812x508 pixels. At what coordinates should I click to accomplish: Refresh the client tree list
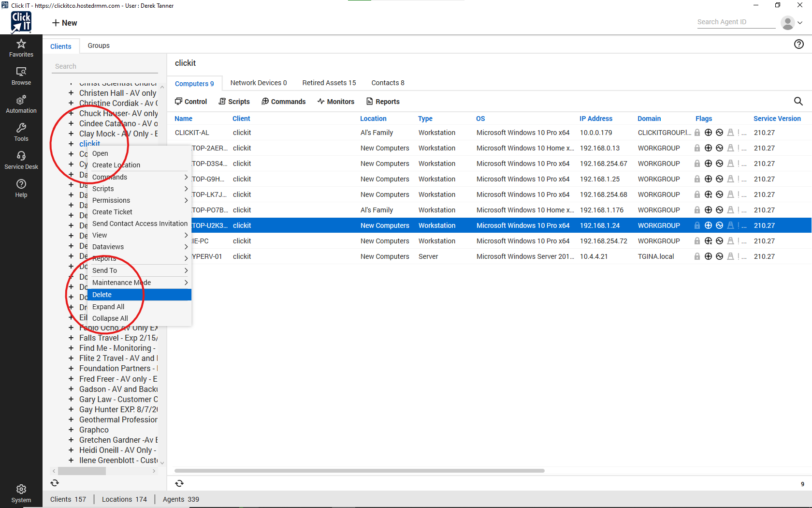pos(55,483)
